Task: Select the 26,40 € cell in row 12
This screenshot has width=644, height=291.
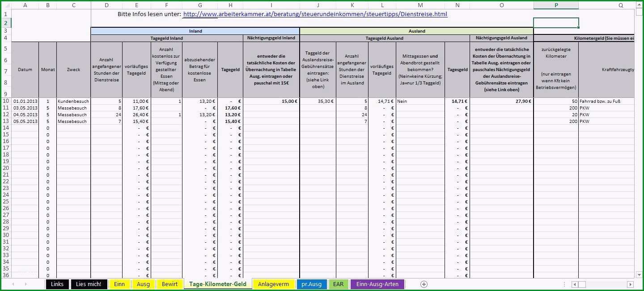Action: (x=136, y=115)
